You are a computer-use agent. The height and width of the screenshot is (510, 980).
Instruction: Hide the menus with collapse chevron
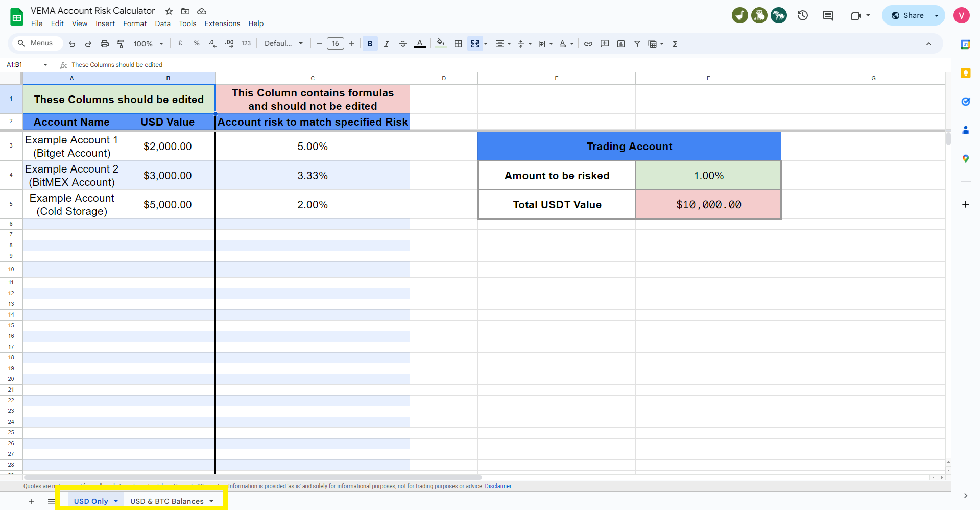pyautogui.click(x=929, y=44)
